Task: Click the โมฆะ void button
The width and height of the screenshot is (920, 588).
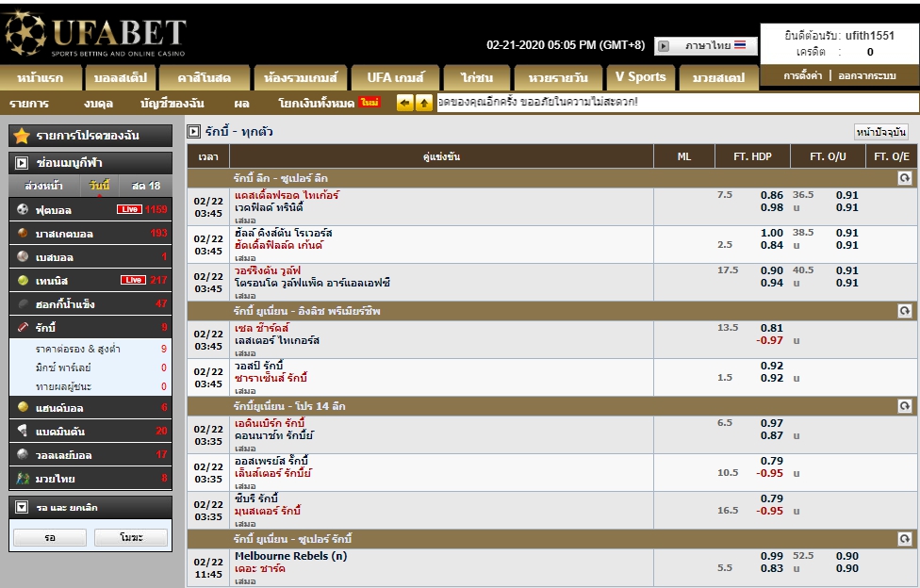Action: click(x=131, y=537)
